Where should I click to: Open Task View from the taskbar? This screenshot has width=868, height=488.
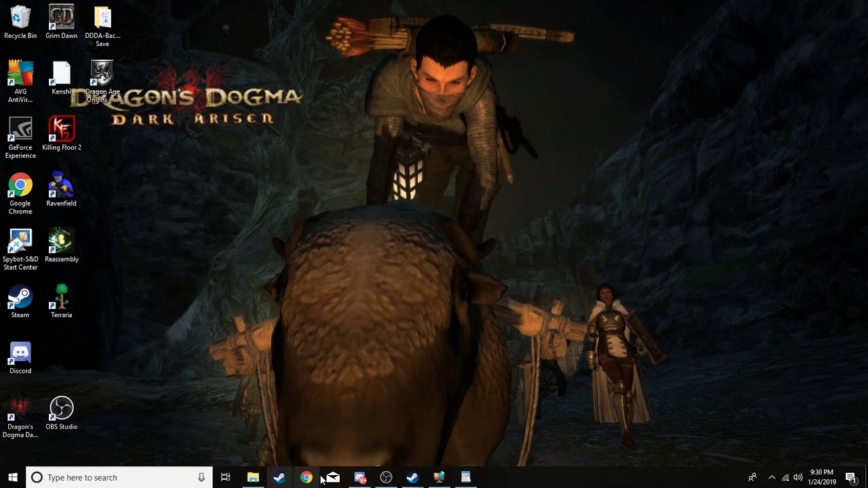coord(226,477)
